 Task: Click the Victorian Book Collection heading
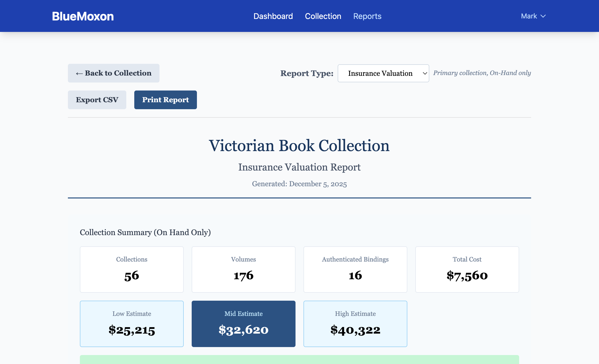tap(299, 146)
